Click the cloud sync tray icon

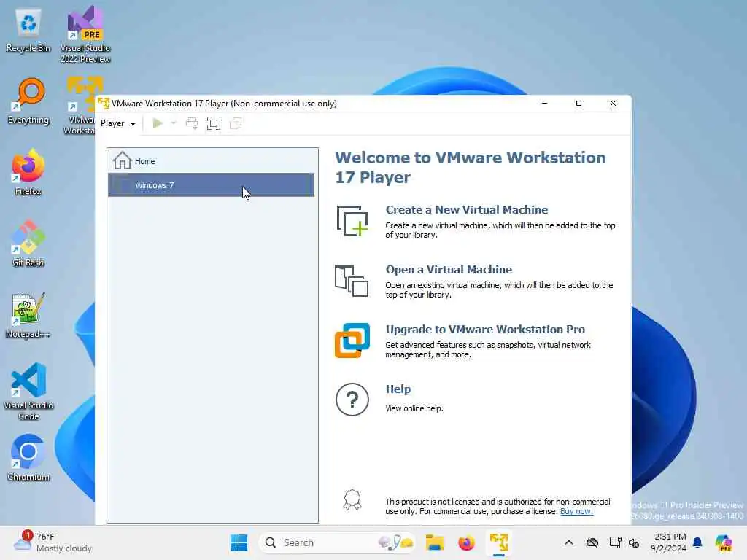click(x=592, y=542)
